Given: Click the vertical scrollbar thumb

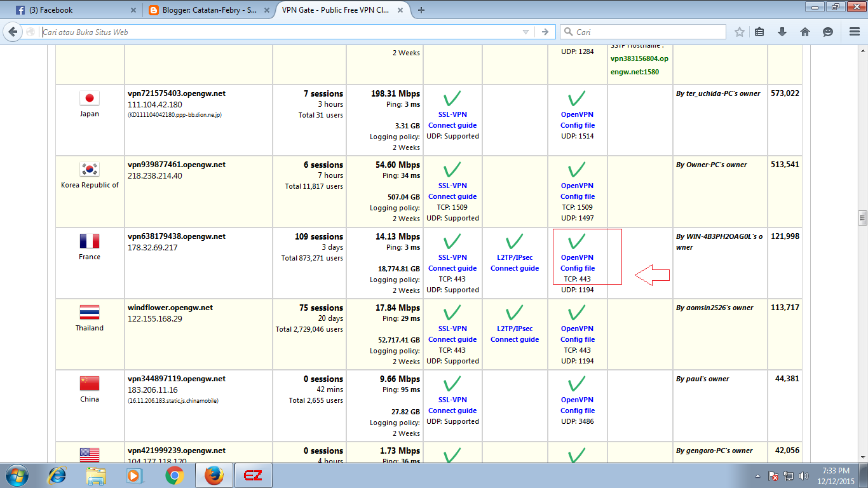Looking at the screenshot, I should point(862,218).
